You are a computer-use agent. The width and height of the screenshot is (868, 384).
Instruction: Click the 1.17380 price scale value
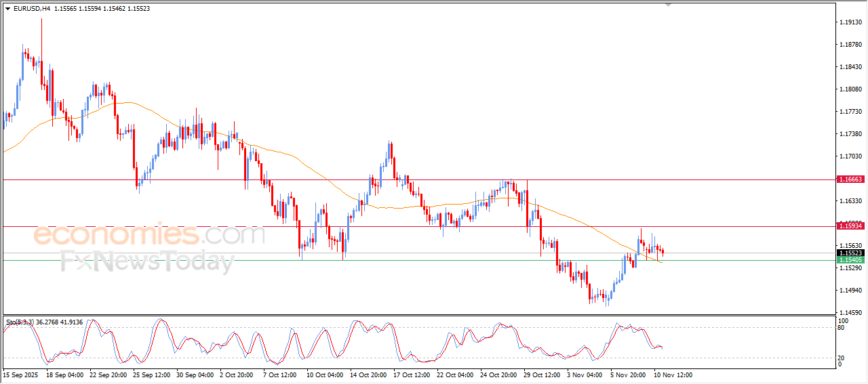[850, 134]
